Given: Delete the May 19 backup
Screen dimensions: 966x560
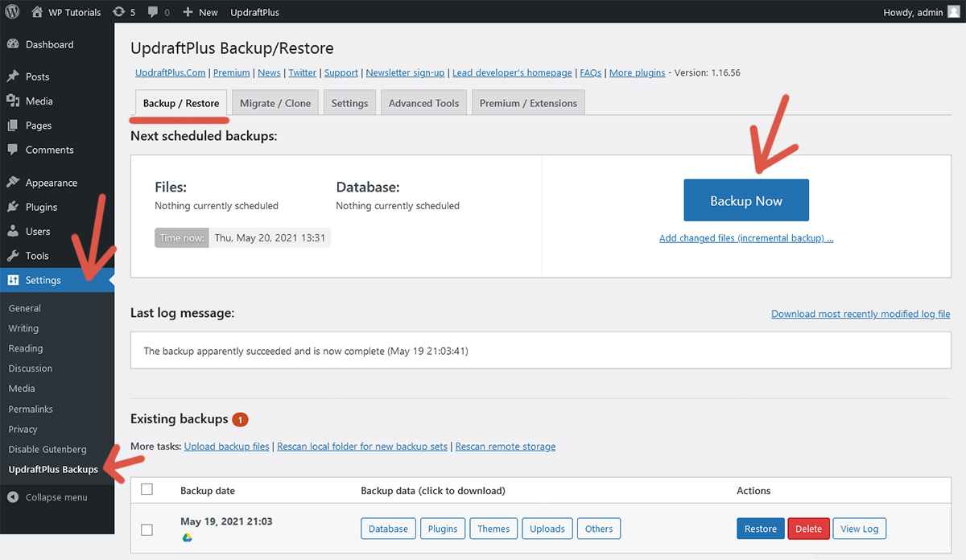Looking at the screenshot, I should click(808, 529).
